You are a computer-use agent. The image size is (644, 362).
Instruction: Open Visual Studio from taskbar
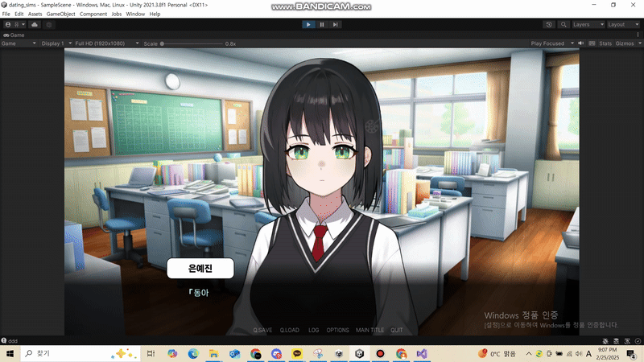pyautogui.click(x=422, y=353)
